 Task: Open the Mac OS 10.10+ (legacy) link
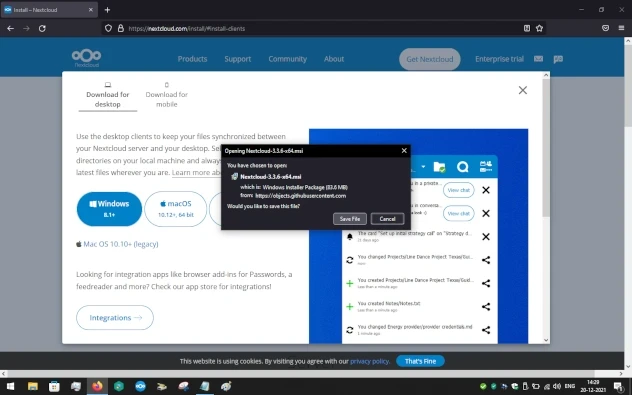click(x=121, y=244)
